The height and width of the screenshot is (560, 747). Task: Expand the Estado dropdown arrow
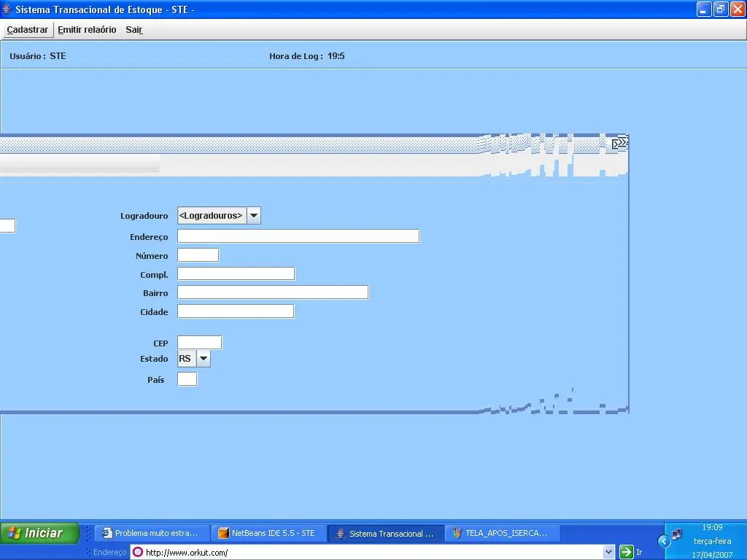(x=204, y=359)
